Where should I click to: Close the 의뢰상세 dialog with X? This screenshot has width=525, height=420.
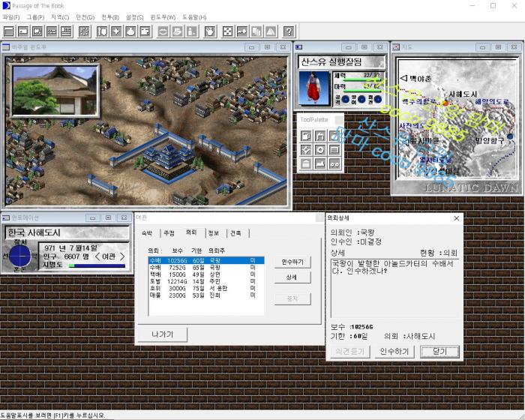point(456,218)
